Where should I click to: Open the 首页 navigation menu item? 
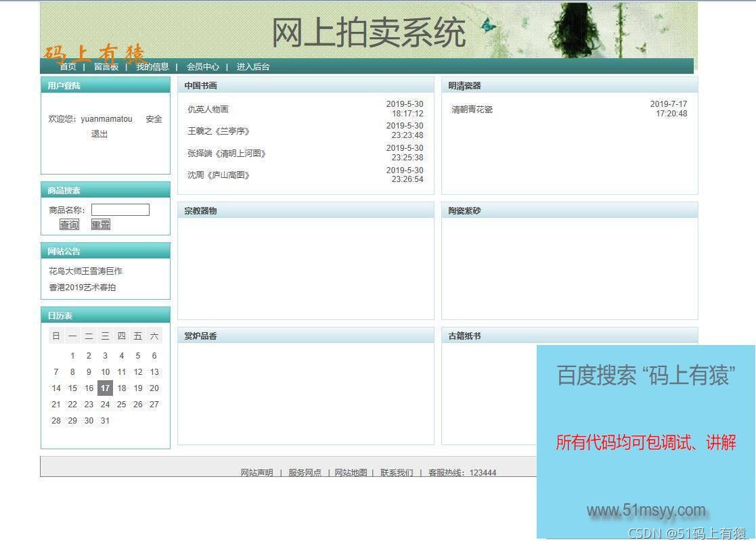(x=68, y=66)
